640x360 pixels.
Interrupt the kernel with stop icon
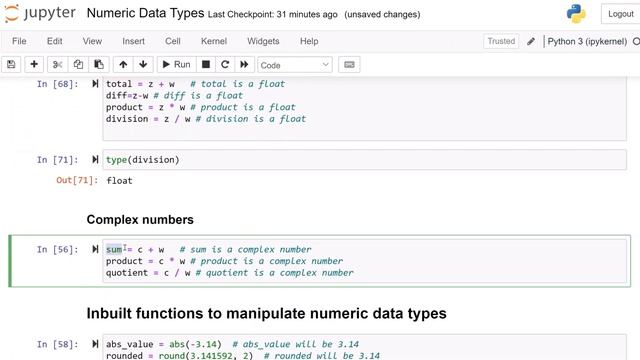click(x=206, y=64)
